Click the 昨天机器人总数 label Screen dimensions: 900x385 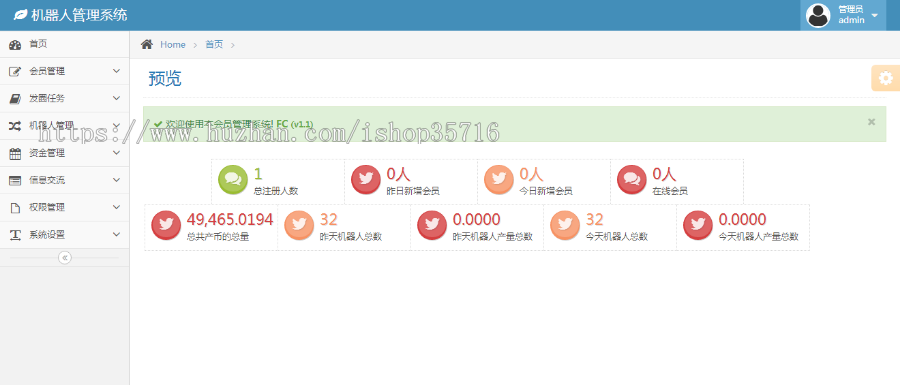pos(351,236)
